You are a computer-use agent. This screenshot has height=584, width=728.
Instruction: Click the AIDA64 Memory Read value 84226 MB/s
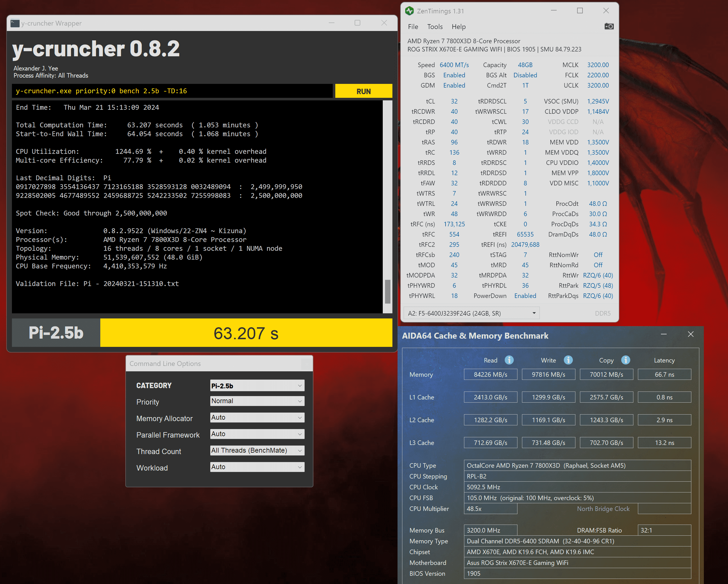point(490,374)
